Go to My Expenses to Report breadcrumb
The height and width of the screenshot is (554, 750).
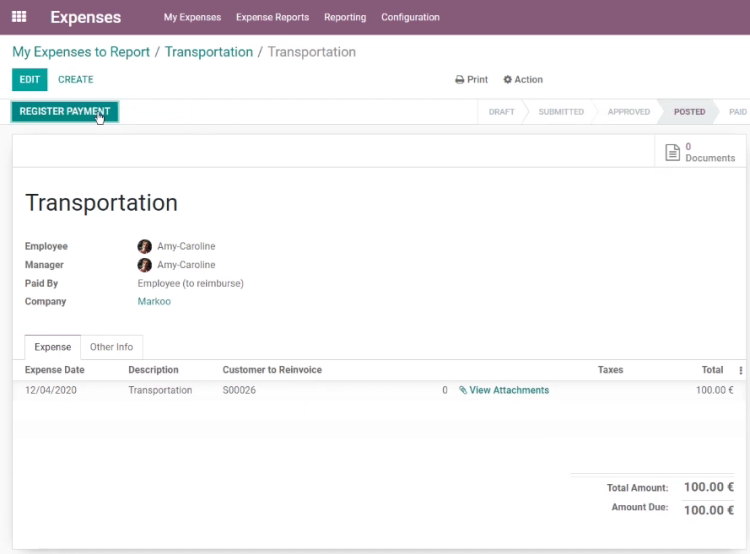coord(81,52)
